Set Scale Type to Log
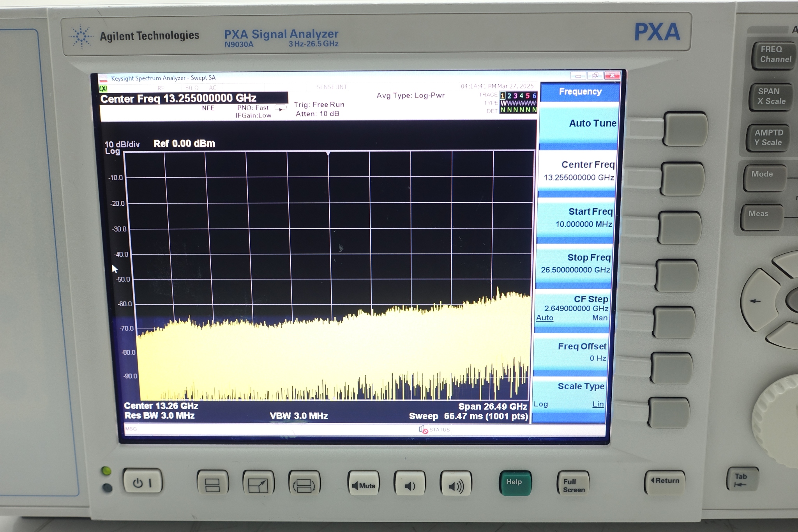The image size is (798, 532). tap(540, 404)
